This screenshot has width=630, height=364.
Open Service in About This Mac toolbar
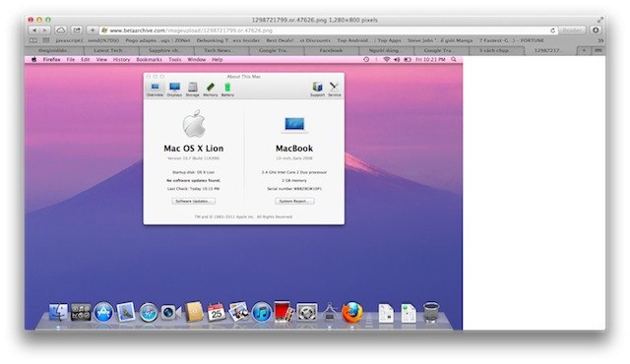pyautogui.click(x=335, y=90)
